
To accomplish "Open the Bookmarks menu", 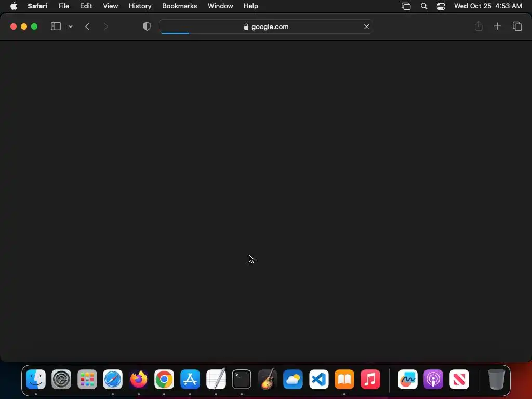I will [179, 6].
